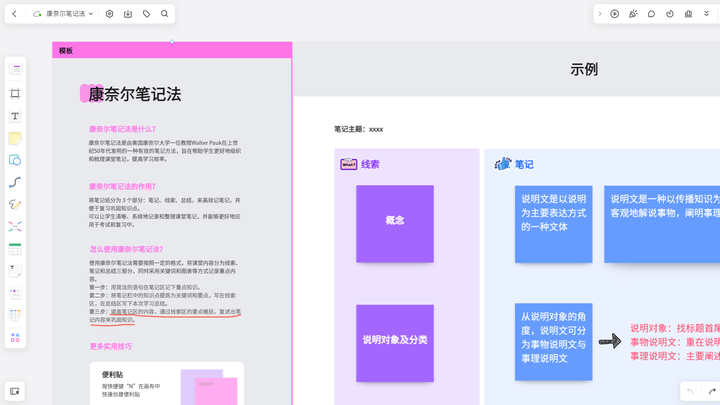Click heading 更多实用技巧

(111, 346)
